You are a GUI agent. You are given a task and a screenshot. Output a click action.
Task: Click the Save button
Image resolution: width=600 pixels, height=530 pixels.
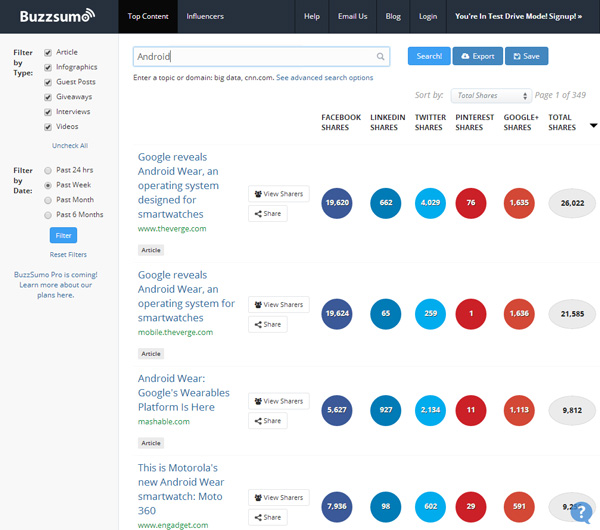click(x=527, y=56)
